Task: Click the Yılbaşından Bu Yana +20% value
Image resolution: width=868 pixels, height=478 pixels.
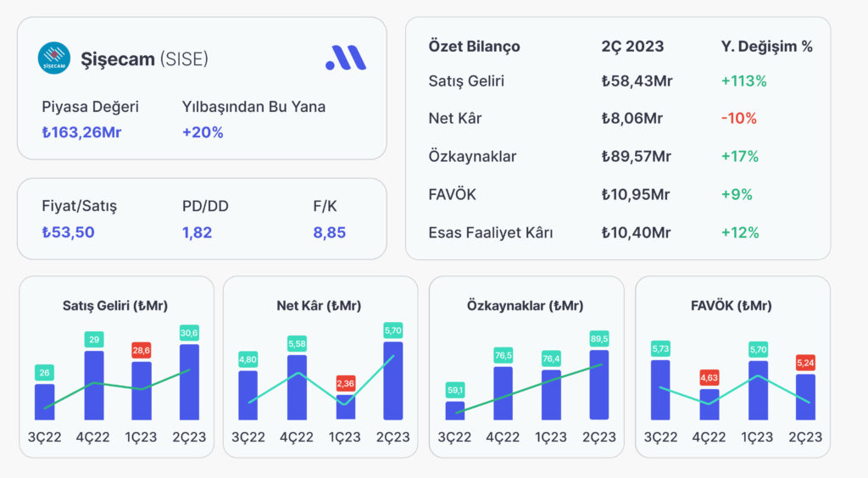Action: [203, 132]
